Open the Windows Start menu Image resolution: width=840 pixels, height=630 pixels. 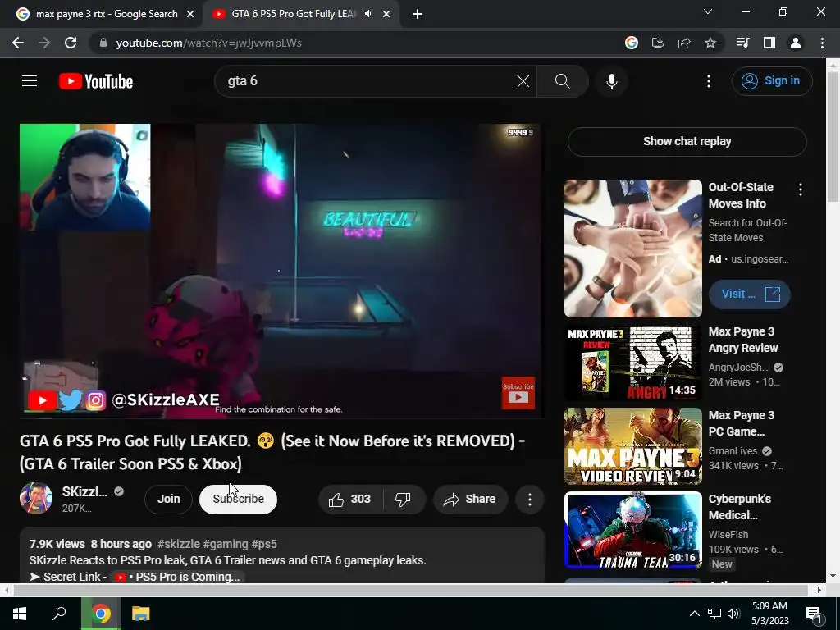20,614
